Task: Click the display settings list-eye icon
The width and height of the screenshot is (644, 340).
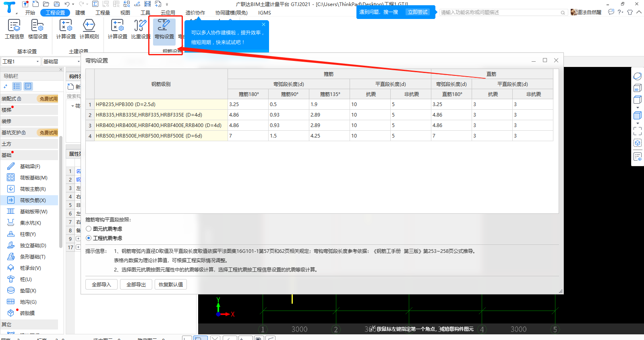Action: coord(637,156)
